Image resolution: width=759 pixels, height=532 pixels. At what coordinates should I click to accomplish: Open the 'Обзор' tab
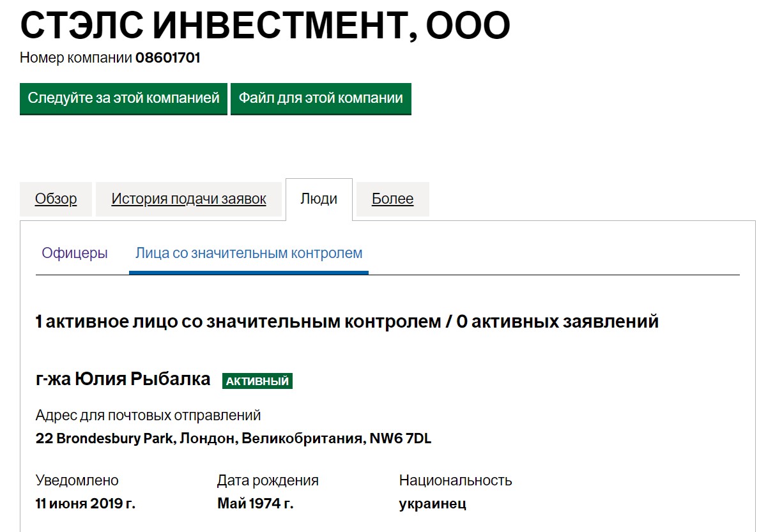click(x=56, y=199)
